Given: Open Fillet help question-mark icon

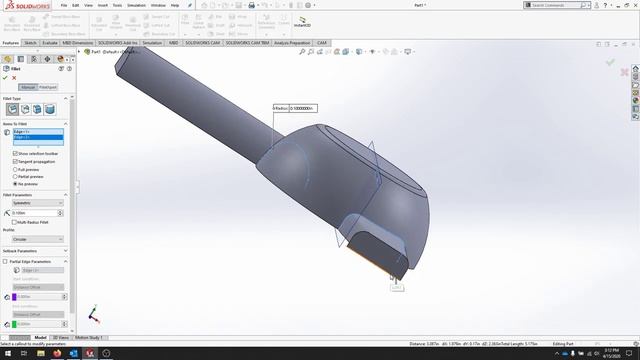Looking at the screenshot, I should (x=69, y=69).
